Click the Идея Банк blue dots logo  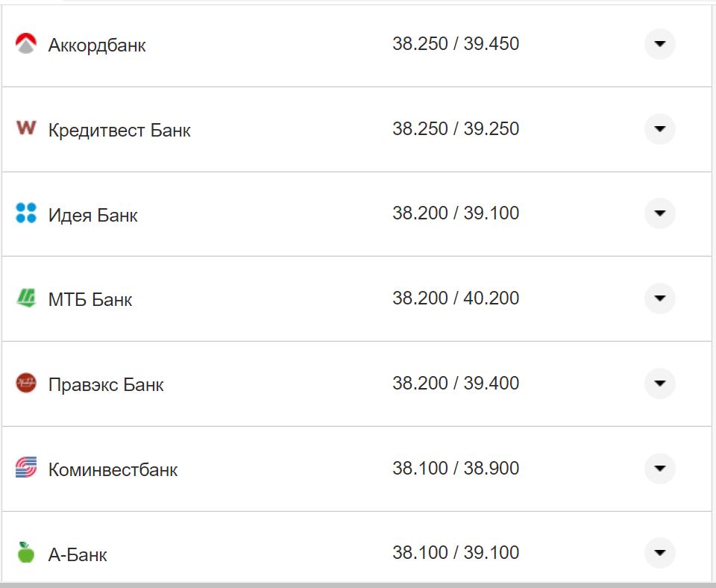[x=26, y=213]
